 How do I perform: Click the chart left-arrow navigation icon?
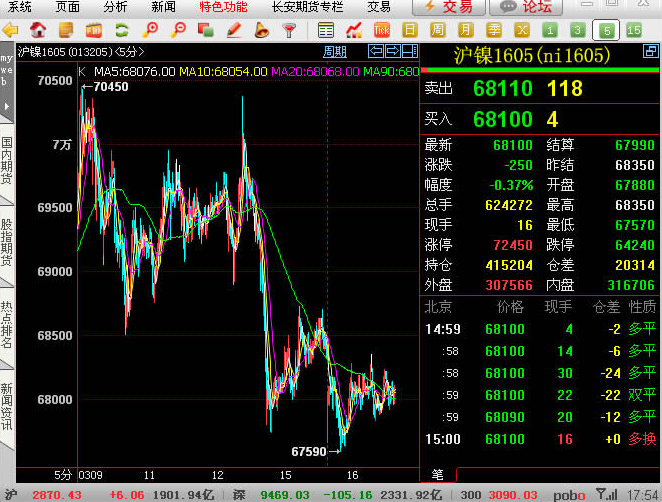pos(376,51)
